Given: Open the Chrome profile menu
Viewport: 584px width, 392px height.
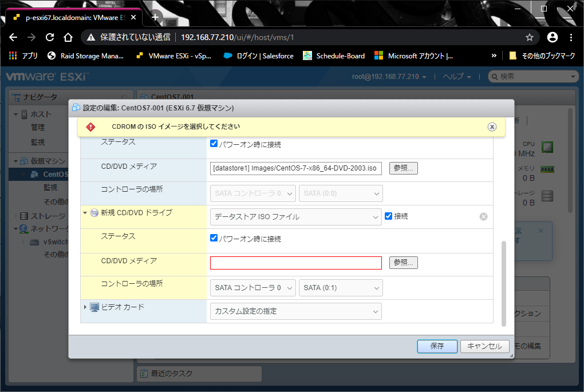Looking at the screenshot, I should click(x=553, y=37).
